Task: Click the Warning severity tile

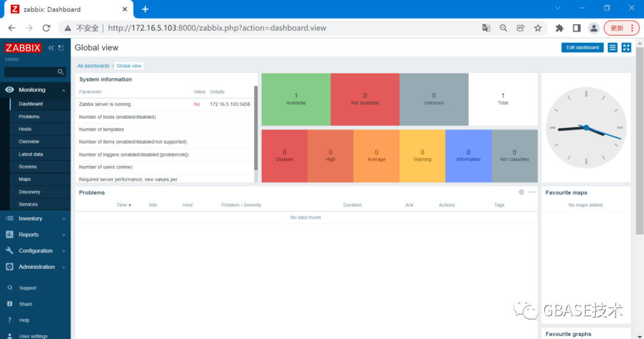Action: point(422,156)
